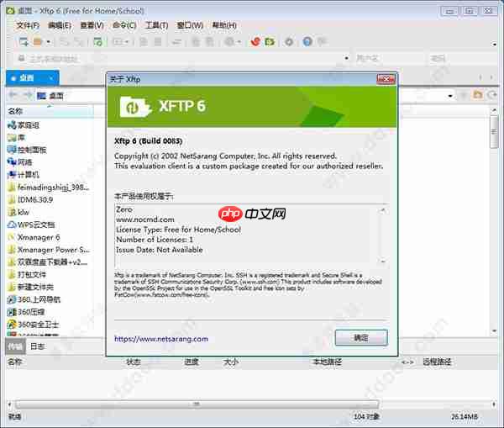Screen dimensions: 504x428
Task: Click the 用户名 username field
Action: click(389, 58)
